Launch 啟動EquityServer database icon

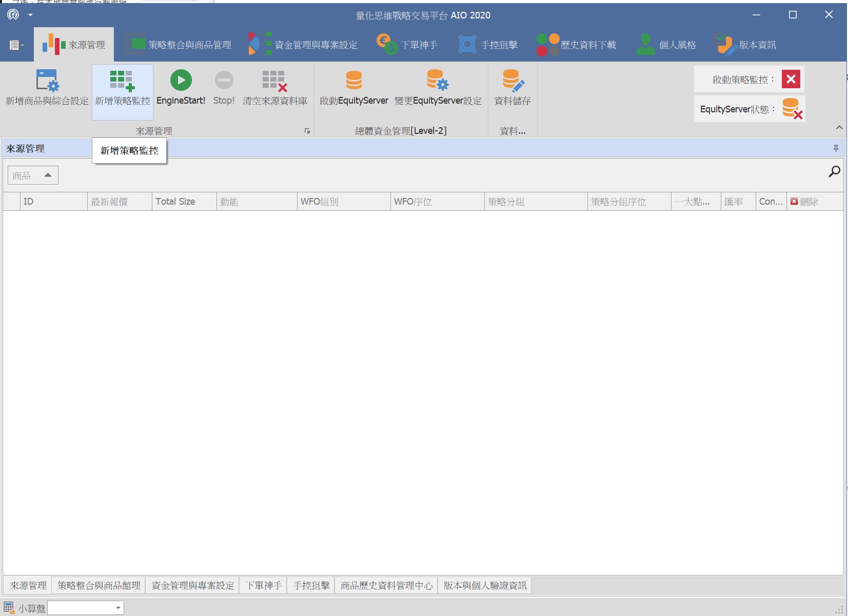coord(353,81)
